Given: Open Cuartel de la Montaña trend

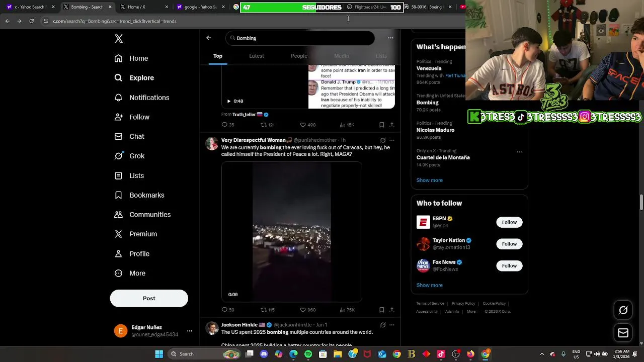Looking at the screenshot, I should pyautogui.click(x=443, y=157).
